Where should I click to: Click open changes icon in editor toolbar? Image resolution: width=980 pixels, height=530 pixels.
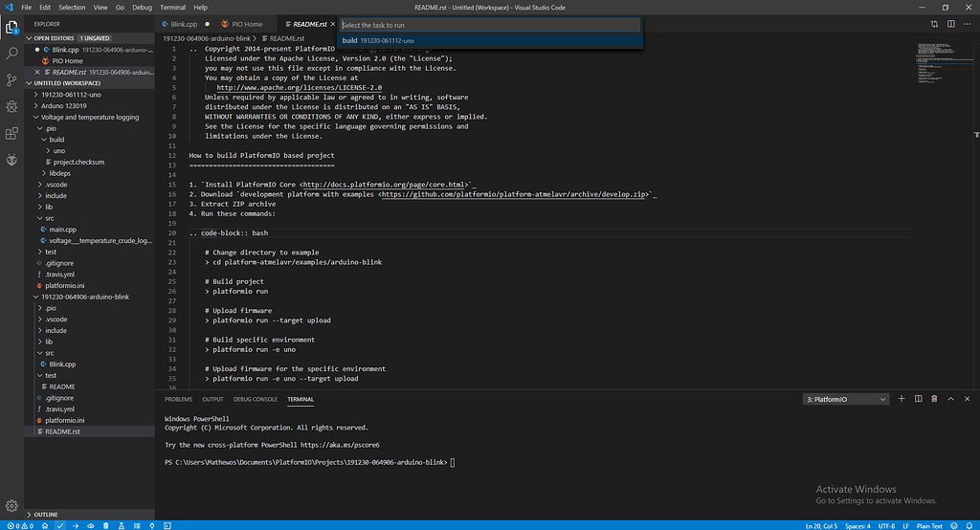coord(934,24)
